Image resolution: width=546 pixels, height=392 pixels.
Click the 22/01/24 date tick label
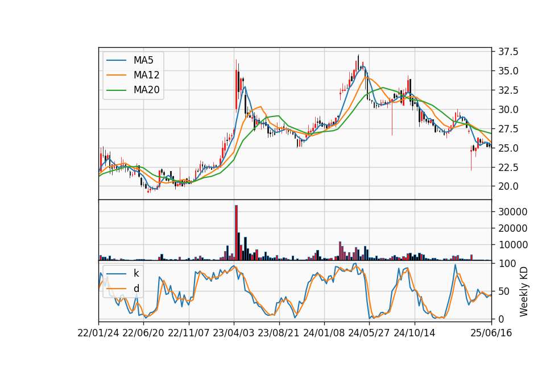point(98,333)
